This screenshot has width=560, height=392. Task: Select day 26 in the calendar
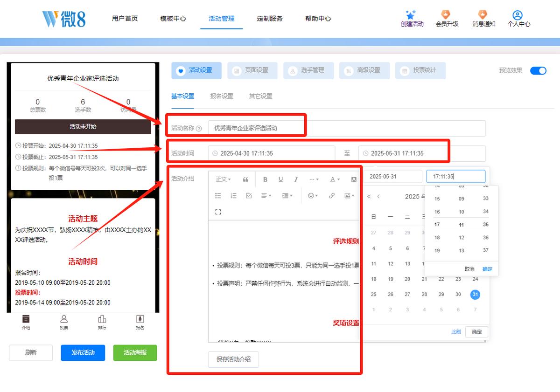(x=390, y=295)
